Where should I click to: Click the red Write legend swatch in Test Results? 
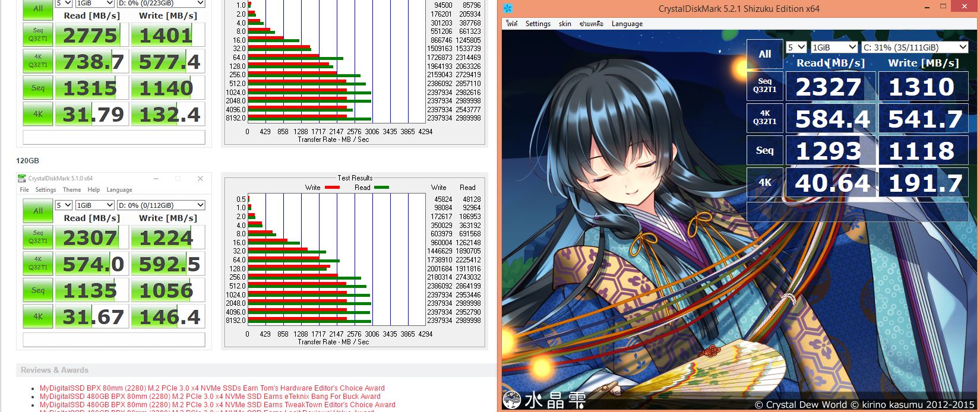click(332, 188)
